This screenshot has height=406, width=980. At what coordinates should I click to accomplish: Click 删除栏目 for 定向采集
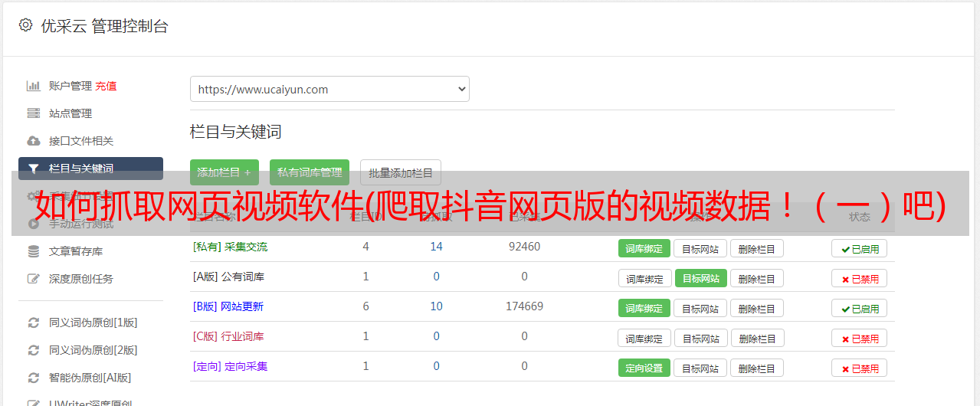[x=757, y=368]
